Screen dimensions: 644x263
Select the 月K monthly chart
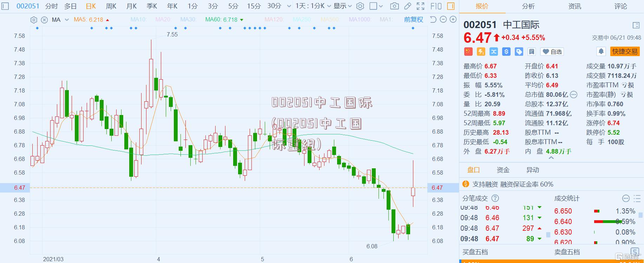click(132, 6)
